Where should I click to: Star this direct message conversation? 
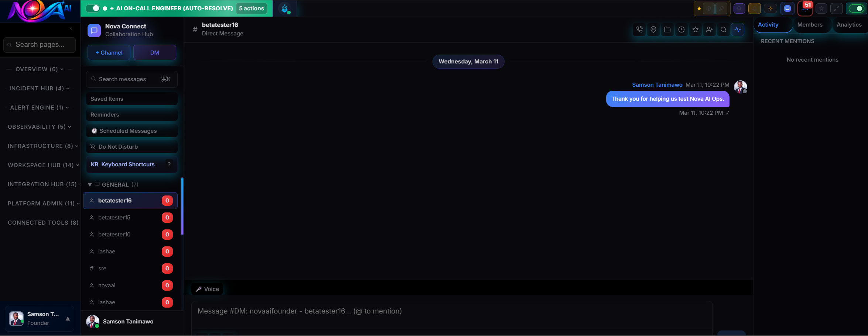click(696, 30)
